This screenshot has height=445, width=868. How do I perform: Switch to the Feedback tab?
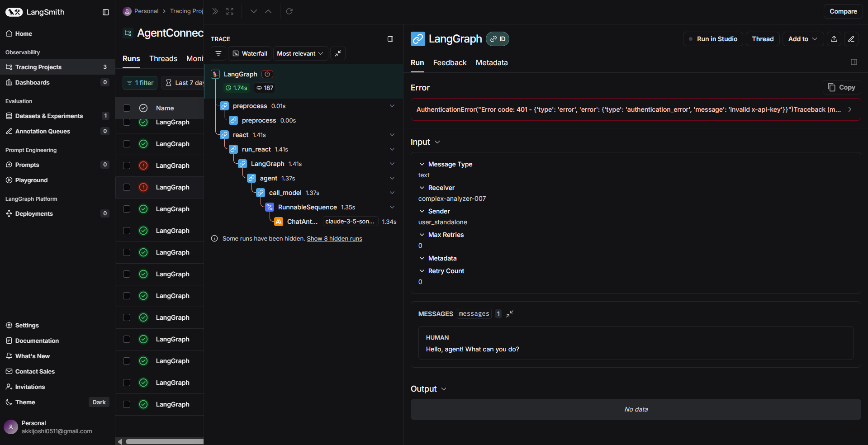coord(450,62)
